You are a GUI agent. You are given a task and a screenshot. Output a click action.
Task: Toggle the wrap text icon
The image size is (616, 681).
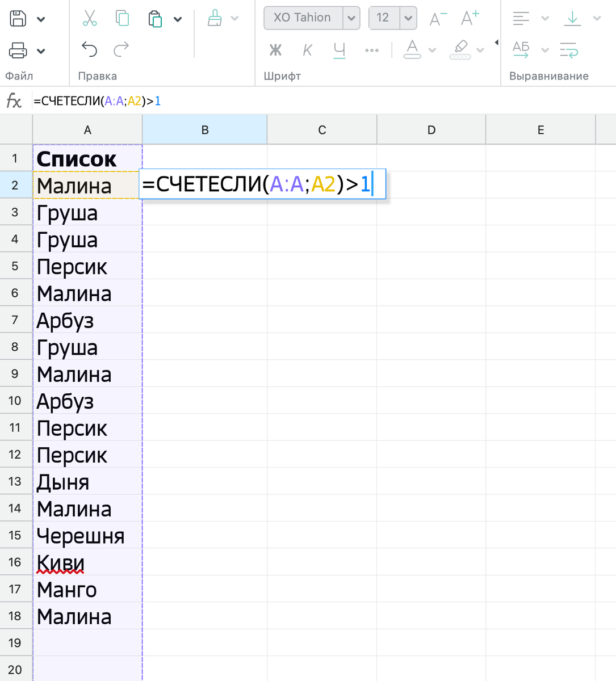(x=569, y=50)
